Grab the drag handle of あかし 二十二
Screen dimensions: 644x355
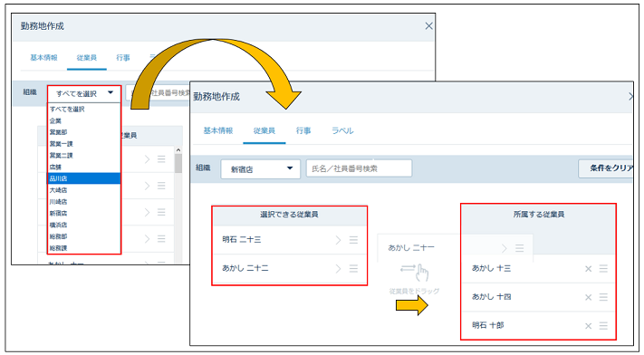353,269
